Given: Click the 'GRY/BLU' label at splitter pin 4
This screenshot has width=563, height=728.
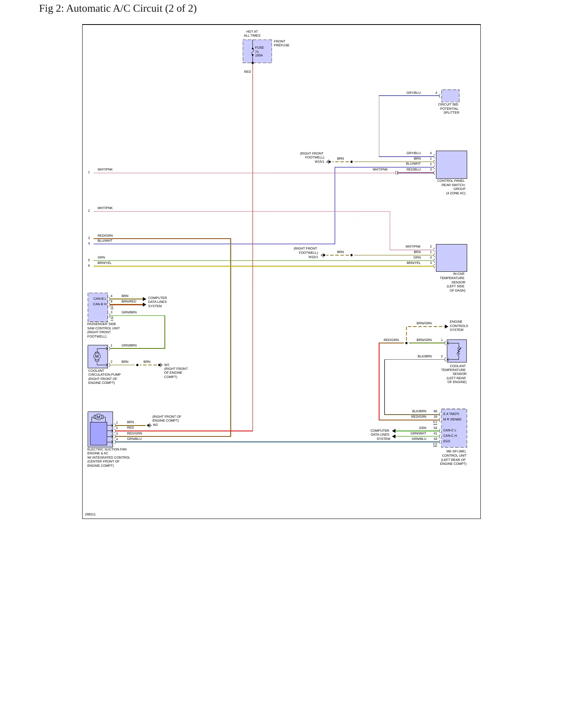Looking at the screenshot, I should point(413,93).
